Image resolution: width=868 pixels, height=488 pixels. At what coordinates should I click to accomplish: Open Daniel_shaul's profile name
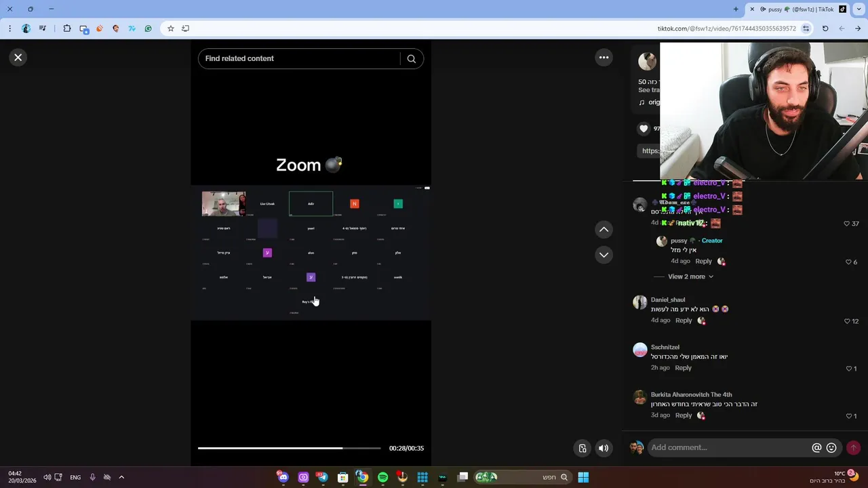[668, 300]
